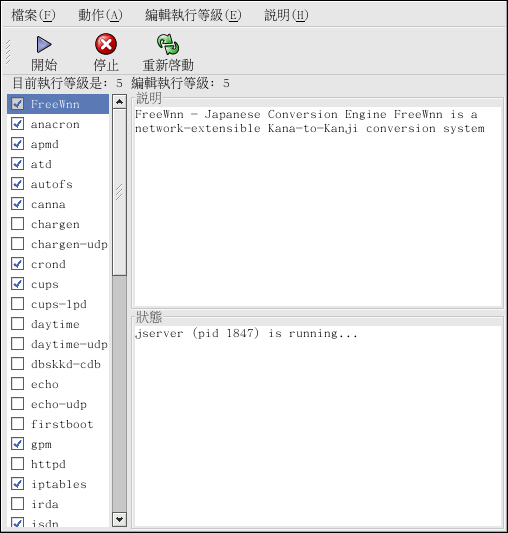The height and width of the screenshot is (533, 508).
Task: Select the firstboot service name
Action: point(62,424)
